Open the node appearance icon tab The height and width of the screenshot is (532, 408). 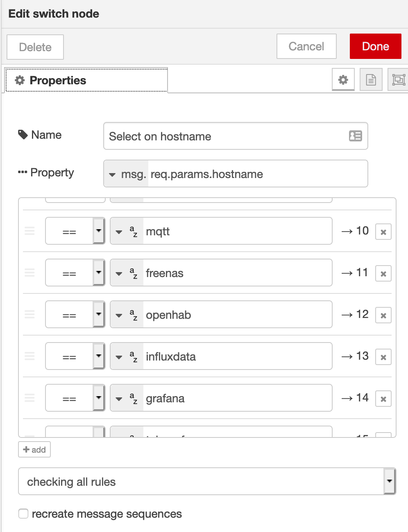click(x=398, y=80)
